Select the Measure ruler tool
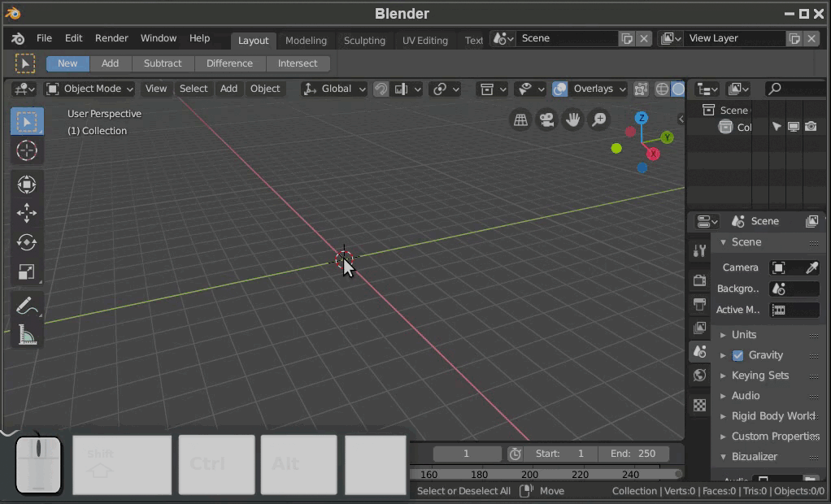The image size is (831, 504). (x=27, y=334)
